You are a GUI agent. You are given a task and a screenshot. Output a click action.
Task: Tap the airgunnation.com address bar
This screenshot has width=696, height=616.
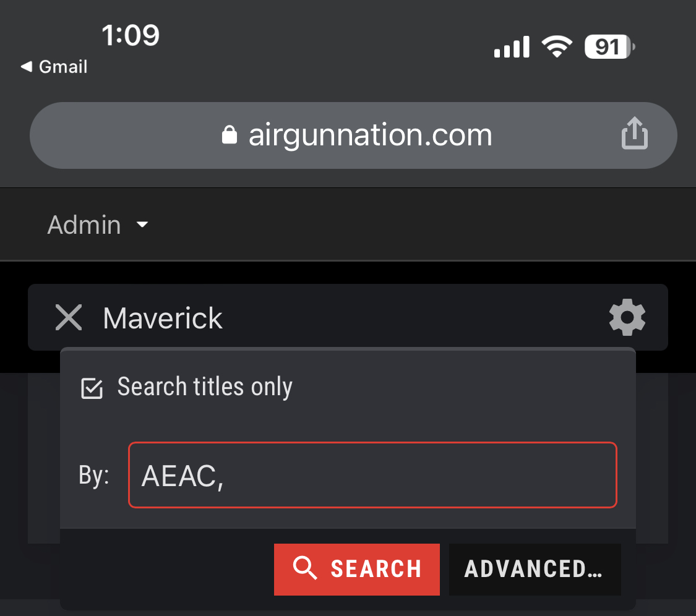tap(353, 135)
